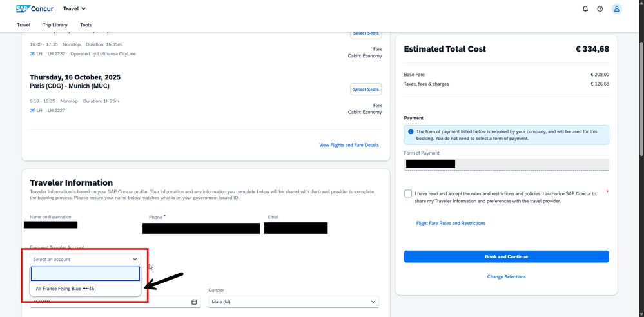The width and height of the screenshot is (644, 317).
Task: Click airline icon next to LH 2232
Action: [33, 54]
